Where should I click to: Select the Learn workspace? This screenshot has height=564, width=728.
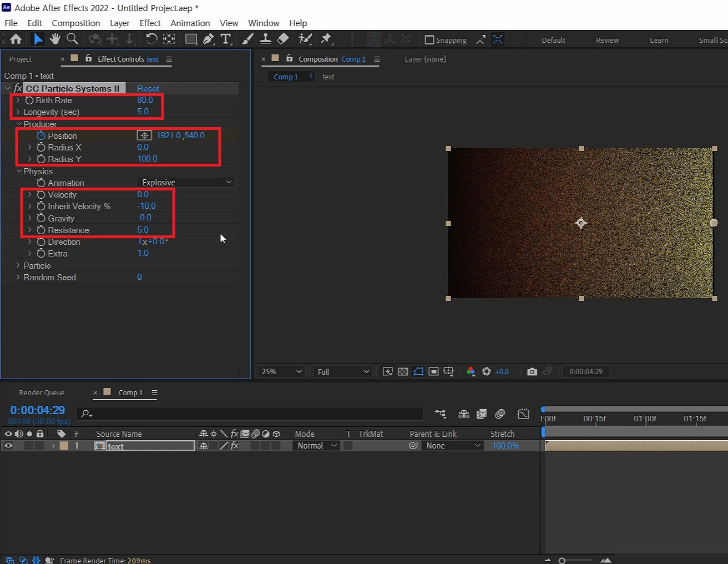(x=659, y=40)
